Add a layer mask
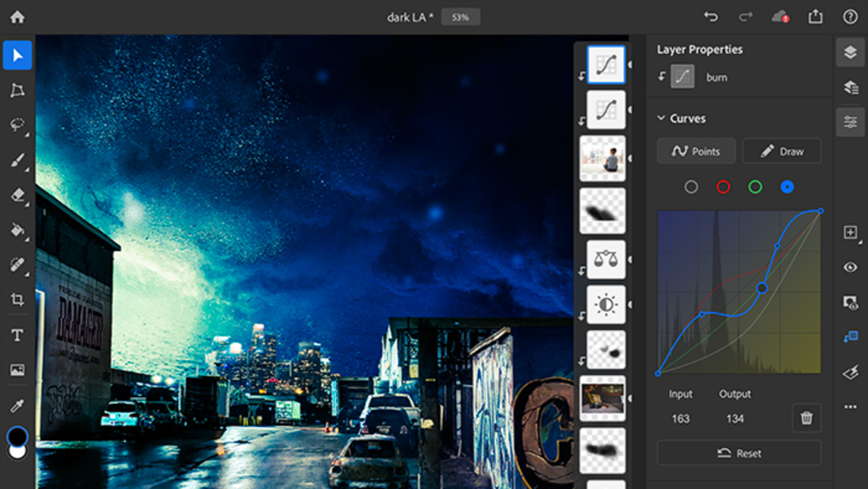Screen dimensions: 868x489 coord(851,302)
